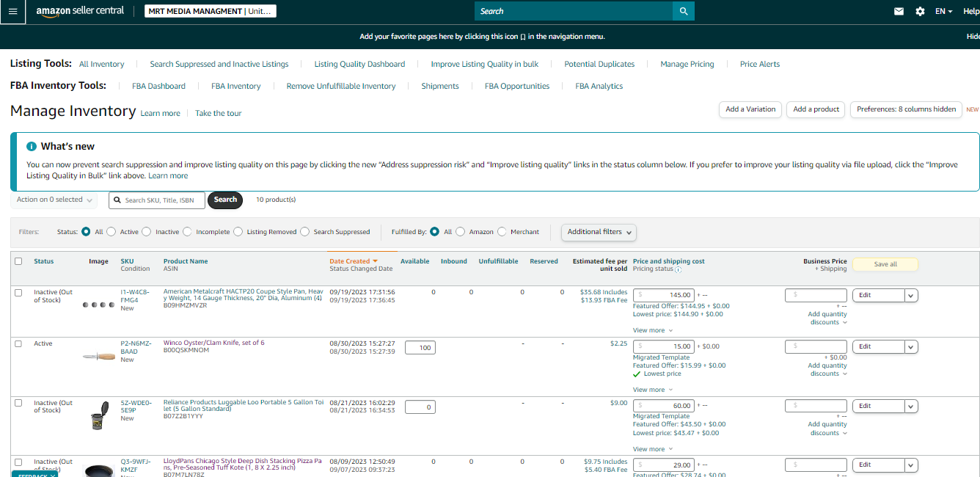Screen dimensions: 980x477
Task: Expand View more under American Metalcraft price
Action: [x=652, y=330]
